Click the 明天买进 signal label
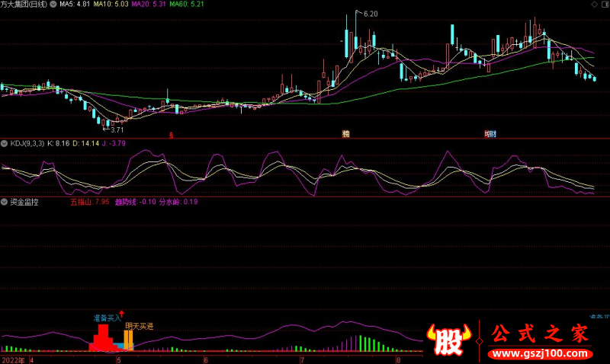Screen dimensions: 610x364 pos(140,325)
